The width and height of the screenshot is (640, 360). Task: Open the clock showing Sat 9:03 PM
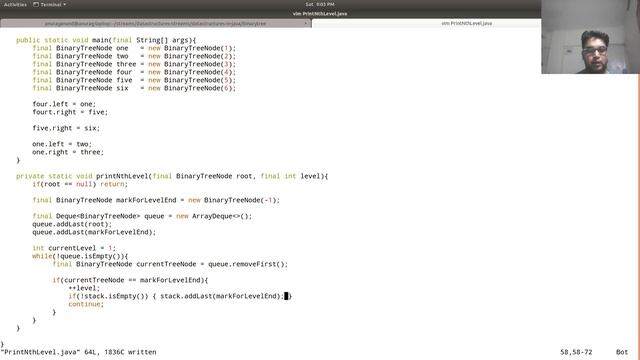click(320, 4)
